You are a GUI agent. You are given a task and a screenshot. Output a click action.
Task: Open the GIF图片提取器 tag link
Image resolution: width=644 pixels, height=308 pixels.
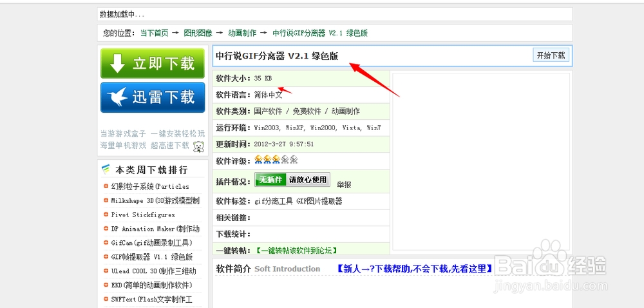click(319, 201)
